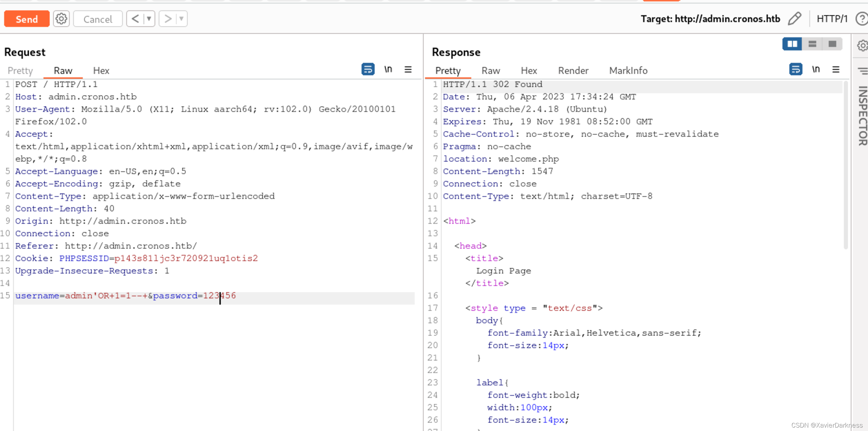Toggle non-printable characters in Request panel

pyautogui.click(x=388, y=69)
